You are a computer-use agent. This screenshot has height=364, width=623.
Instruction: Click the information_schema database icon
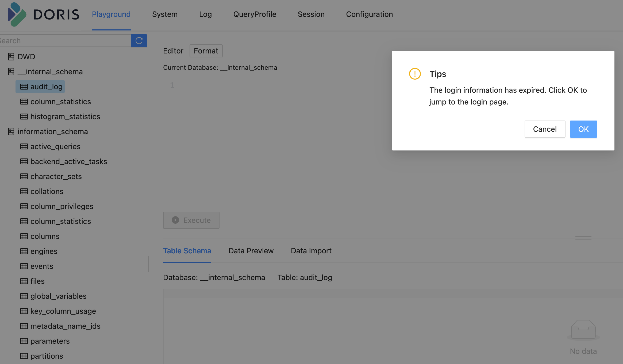click(11, 131)
